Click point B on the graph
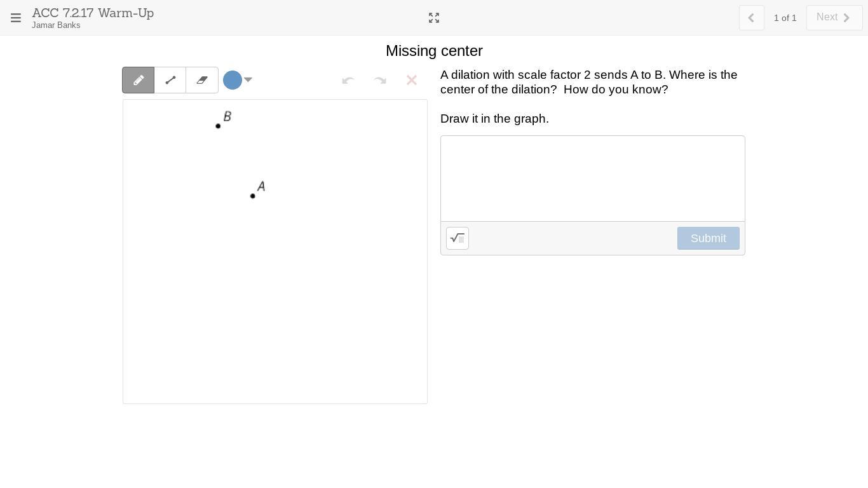The image size is (868, 488). point(218,126)
